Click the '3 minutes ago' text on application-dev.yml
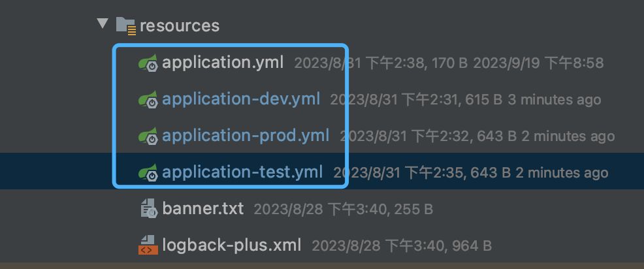 555,100
